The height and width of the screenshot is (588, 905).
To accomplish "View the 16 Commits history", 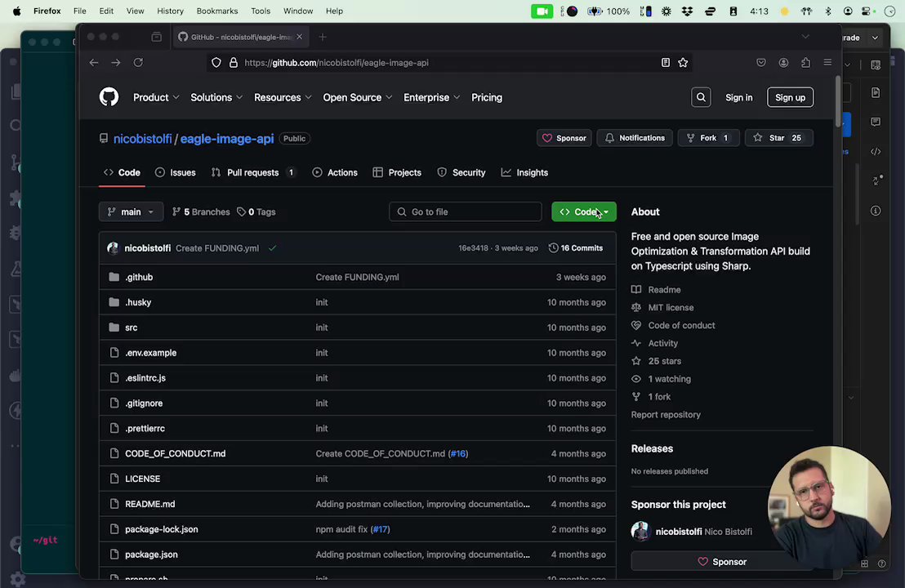I will [x=576, y=248].
